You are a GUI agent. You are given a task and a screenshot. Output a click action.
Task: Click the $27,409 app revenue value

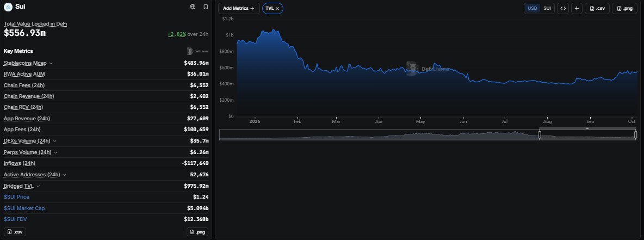tap(197, 118)
